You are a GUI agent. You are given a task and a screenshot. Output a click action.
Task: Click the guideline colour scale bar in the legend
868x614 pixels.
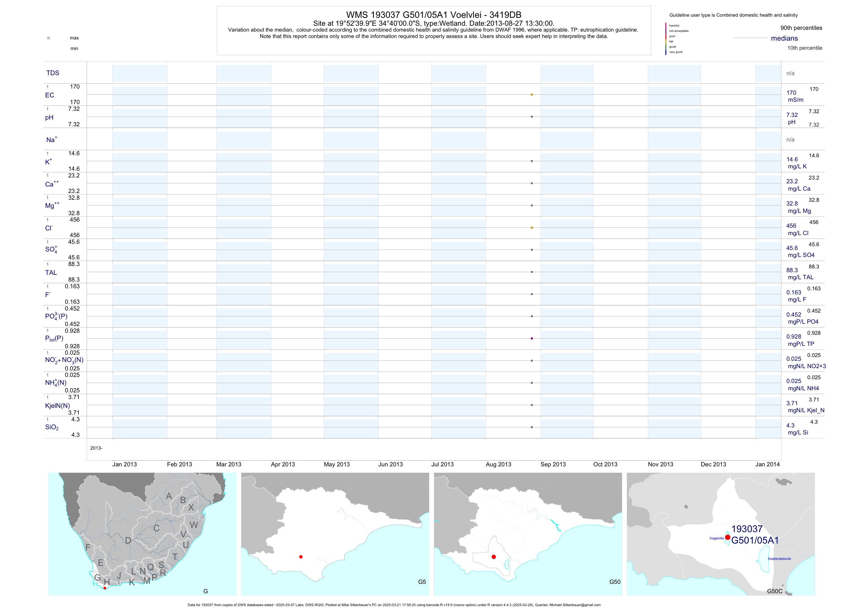click(666, 39)
